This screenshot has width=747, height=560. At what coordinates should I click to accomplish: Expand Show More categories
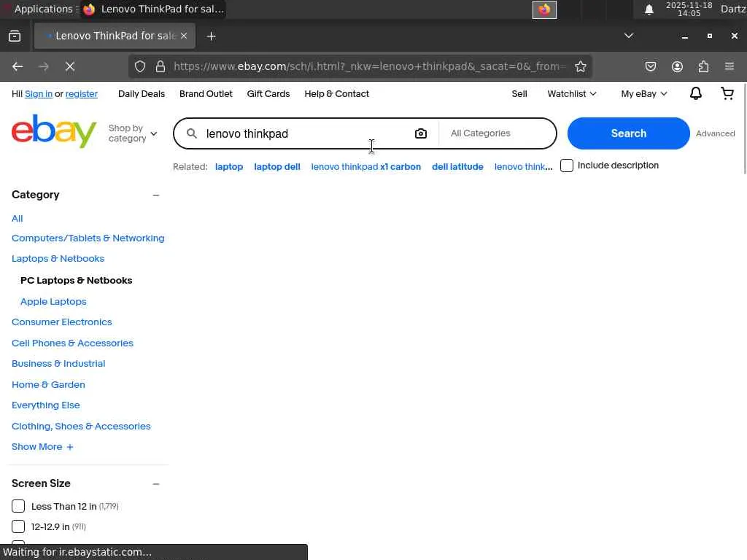[42, 447]
